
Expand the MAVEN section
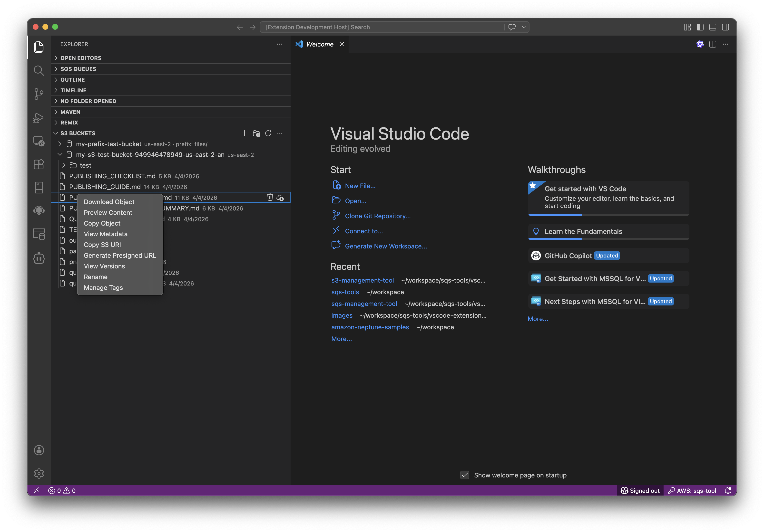[x=171, y=112]
